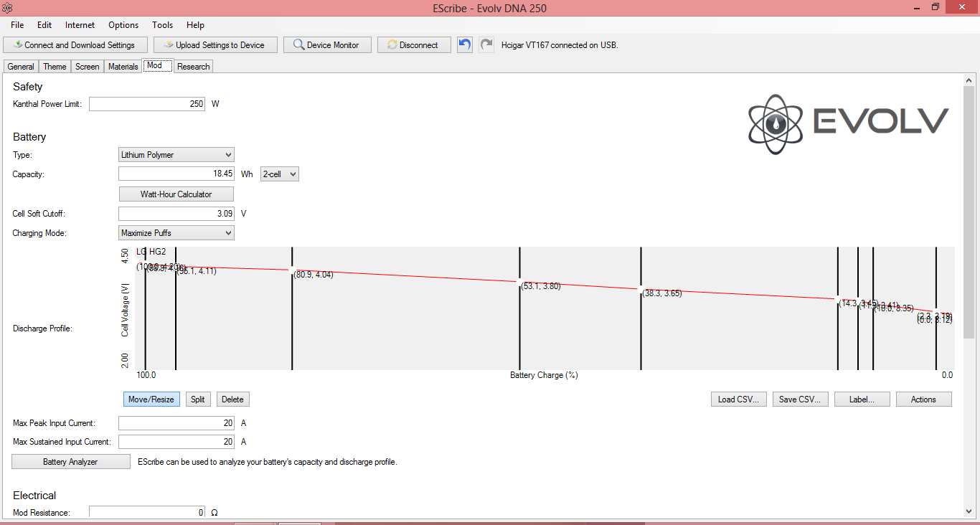Screen dimensions: 980x525
Task: Click the EScribe atom icon in the title bar
Action: 8,8
